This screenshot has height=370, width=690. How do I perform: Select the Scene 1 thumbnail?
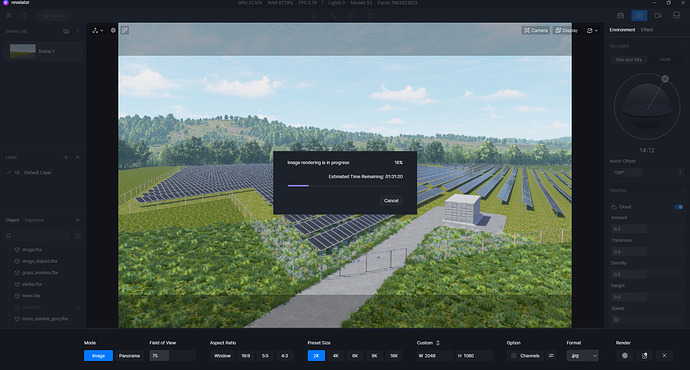click(x=22, y=51)
